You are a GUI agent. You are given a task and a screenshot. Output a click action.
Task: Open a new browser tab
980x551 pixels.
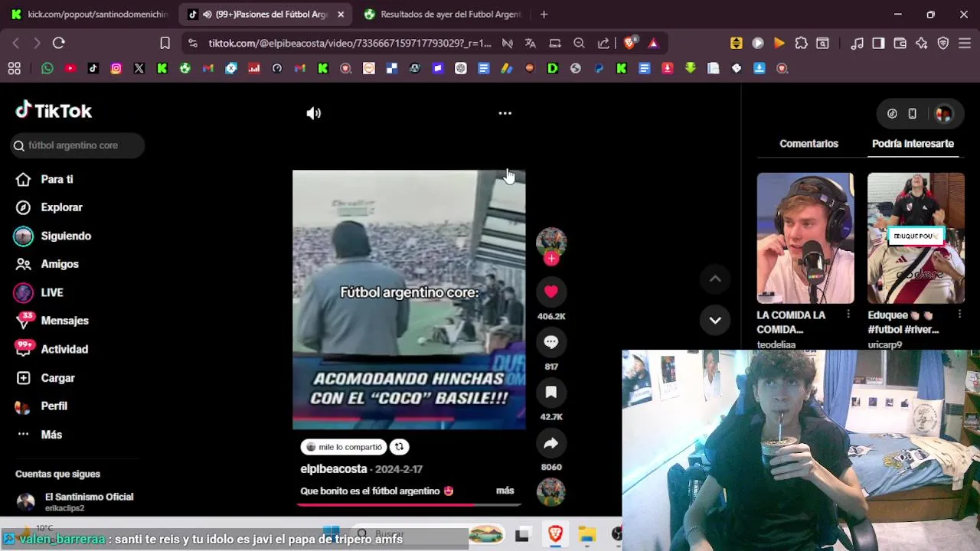click(x=544, y=15)
